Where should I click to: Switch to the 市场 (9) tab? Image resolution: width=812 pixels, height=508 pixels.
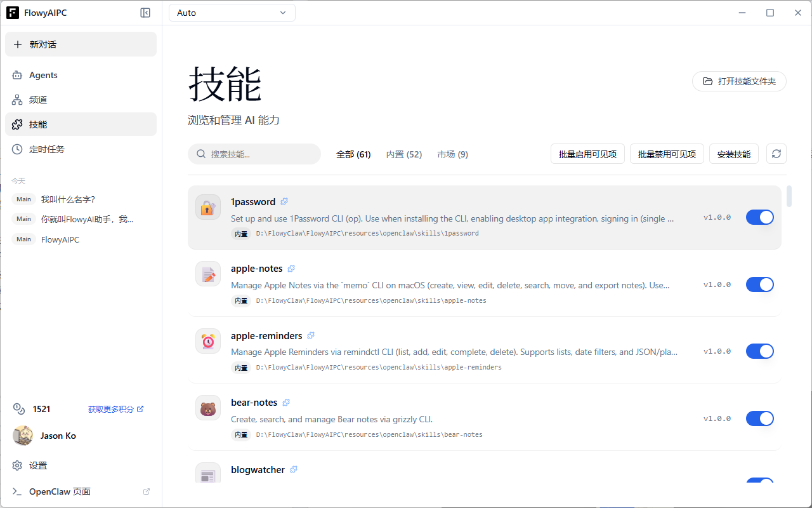[x=452, y=154]
